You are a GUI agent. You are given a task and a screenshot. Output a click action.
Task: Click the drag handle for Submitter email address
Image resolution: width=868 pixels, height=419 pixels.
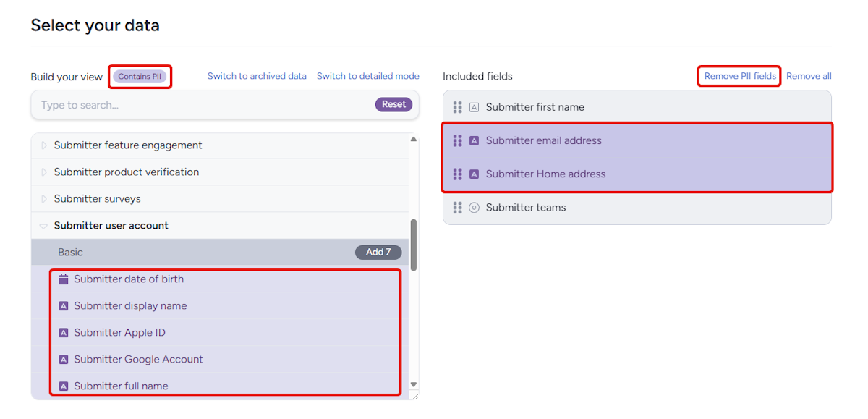point(457,140)
